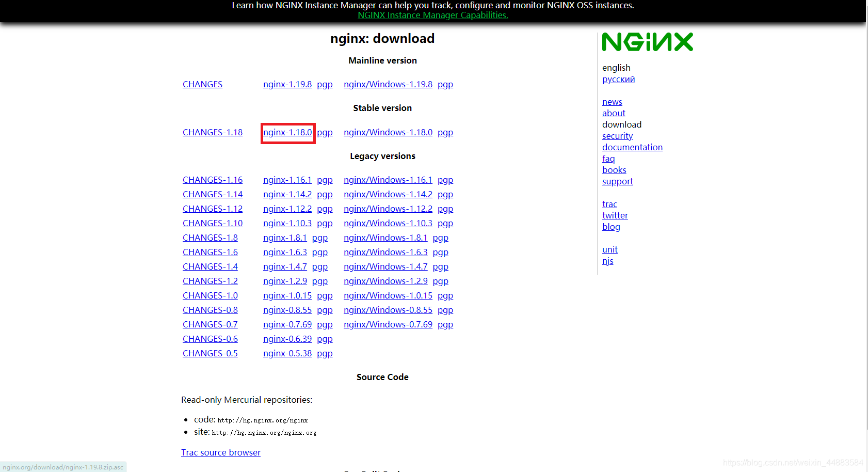Download nginx/Windows-1.19.8
Image resolution: width=868 pixels, height=472 pixels.
[388, 84]
